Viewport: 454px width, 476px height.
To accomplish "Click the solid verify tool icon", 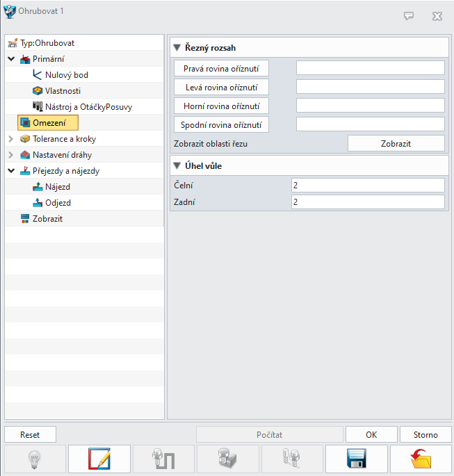I will [x=228, y=459].
